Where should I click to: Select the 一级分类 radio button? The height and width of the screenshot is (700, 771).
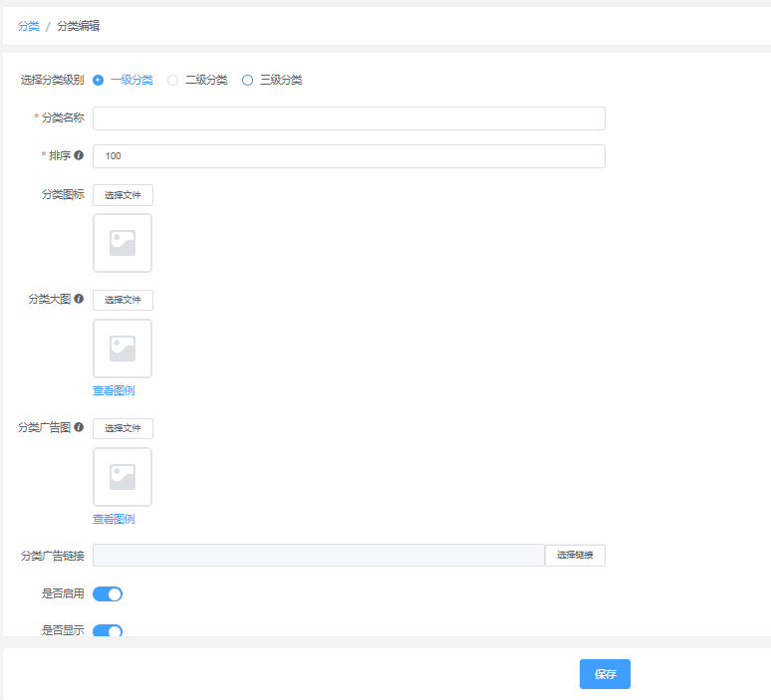[x=99, y=80]
